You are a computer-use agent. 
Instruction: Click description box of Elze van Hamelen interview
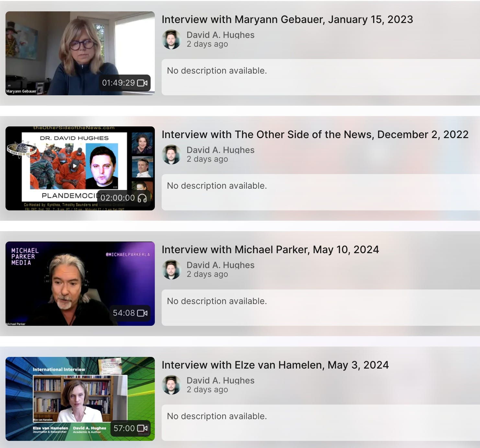pyautogui.click(x=320, y=422)
